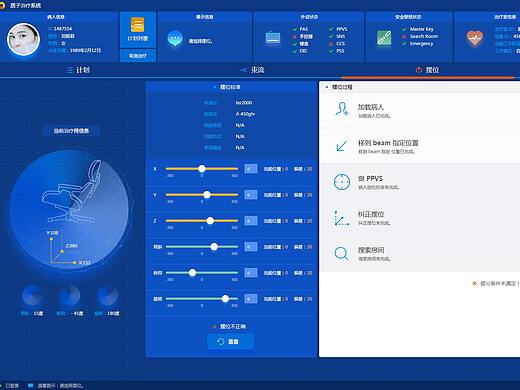
Task: Click the 旋转 slider handle
Action: pyautogui.click(x=225, y=299)
